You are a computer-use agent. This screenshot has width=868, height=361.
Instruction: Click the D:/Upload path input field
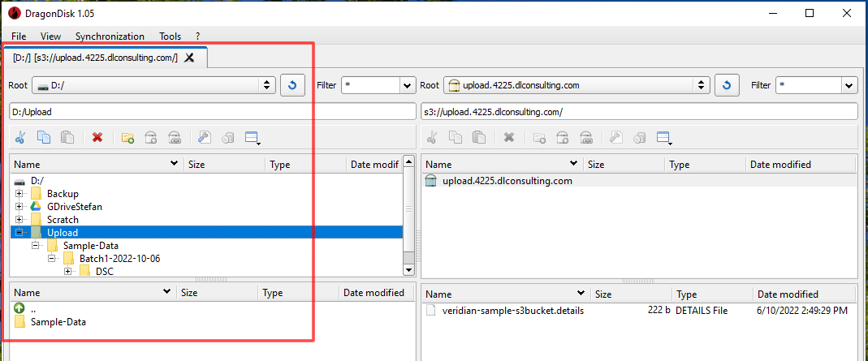[213, 111]
